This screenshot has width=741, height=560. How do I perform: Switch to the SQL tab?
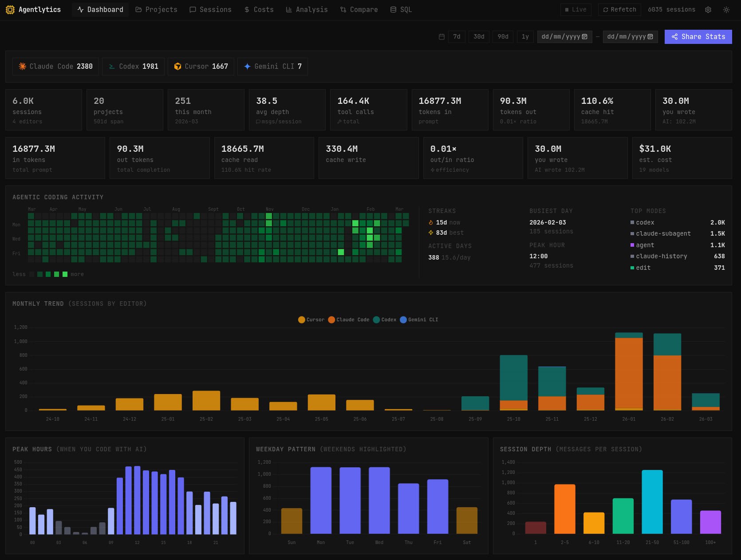[401, 10]
